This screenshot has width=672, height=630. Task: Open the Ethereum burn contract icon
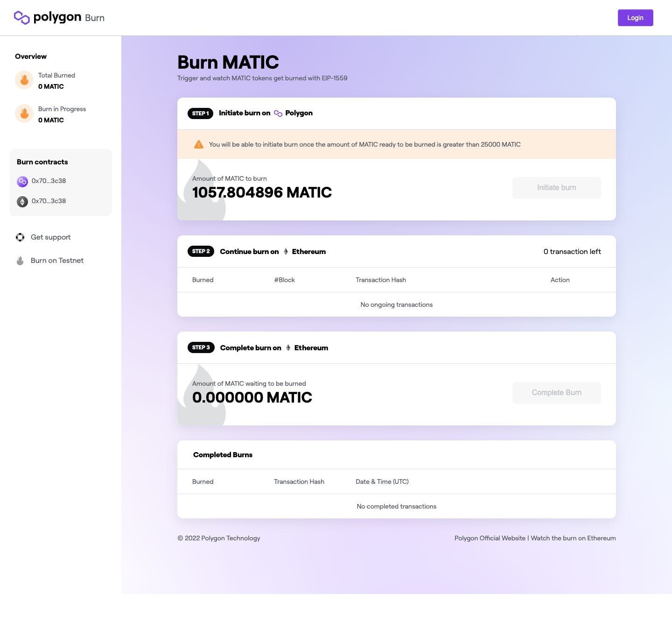[22, 201]
